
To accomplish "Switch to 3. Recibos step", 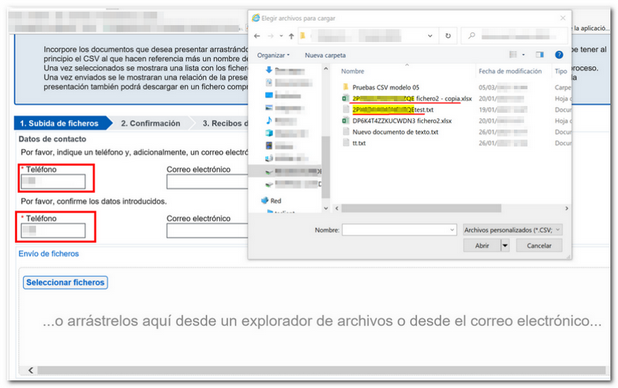I will coord(225,123).
